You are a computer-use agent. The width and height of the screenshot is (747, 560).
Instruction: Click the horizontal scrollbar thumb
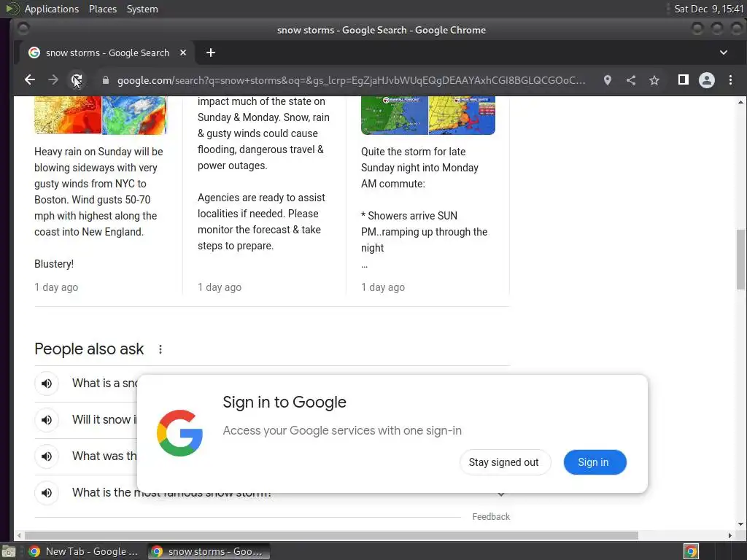coord(331,535)
